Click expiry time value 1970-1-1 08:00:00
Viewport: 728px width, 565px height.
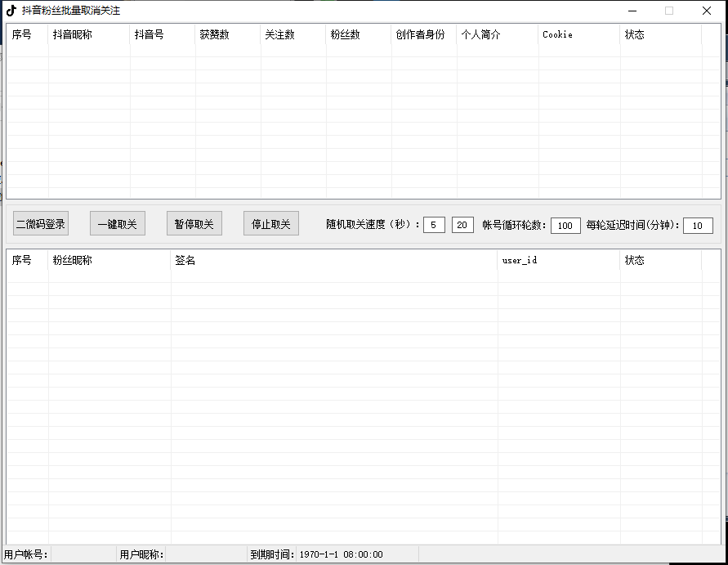click(x=342, y=554)
